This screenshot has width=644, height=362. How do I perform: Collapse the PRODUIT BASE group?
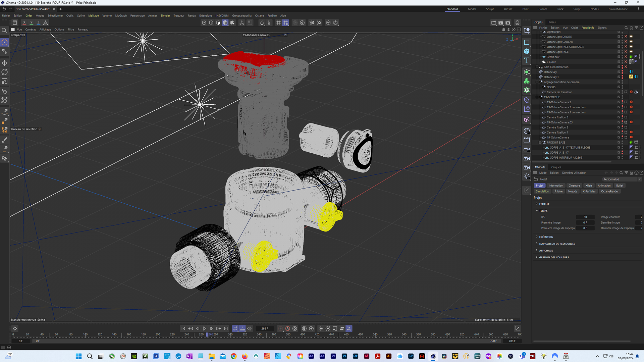pos(540,143)
